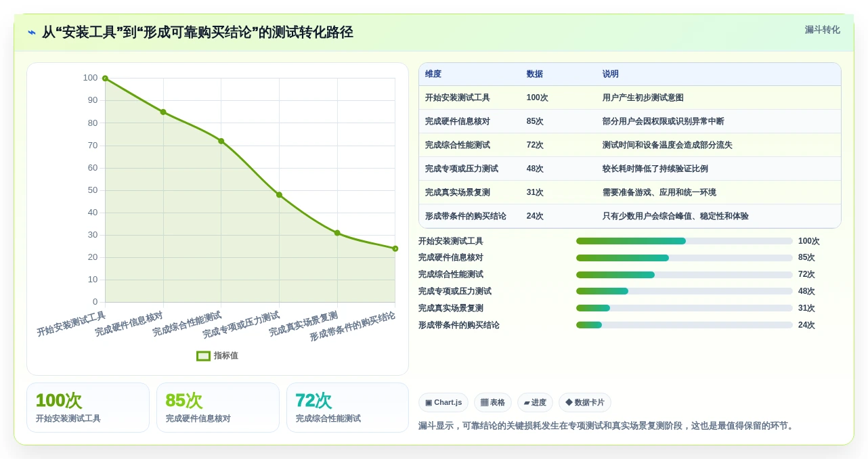Click table value 72次

[x=535, y=146]
